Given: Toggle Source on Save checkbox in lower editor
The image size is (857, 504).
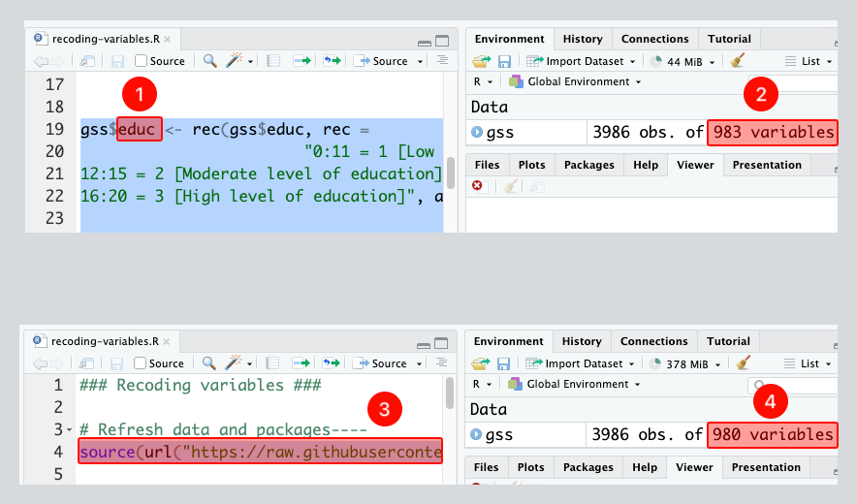Looking at the screenshot, I should click(140, 362).
